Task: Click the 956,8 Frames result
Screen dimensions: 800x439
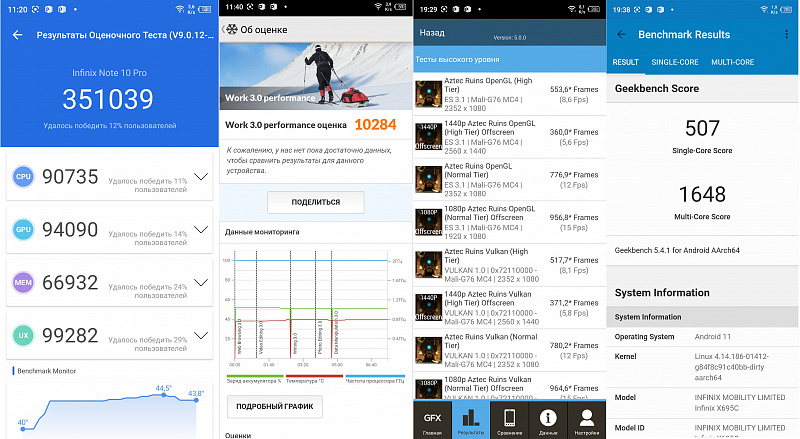Action: [x=574, y=217]
